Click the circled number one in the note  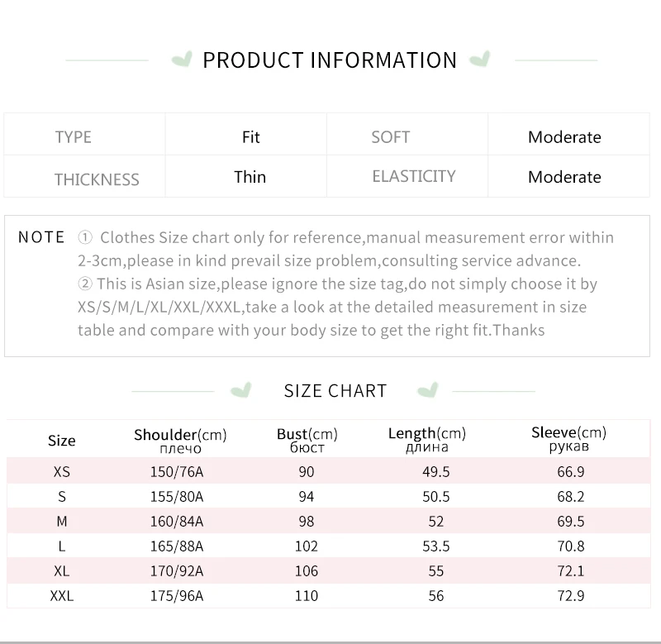85,238
